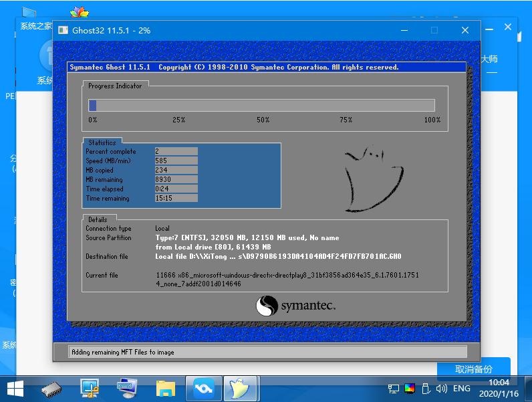This screenshot has width=532, height=402.
Task: Click the Statistics group label
Action: (102, 142)
